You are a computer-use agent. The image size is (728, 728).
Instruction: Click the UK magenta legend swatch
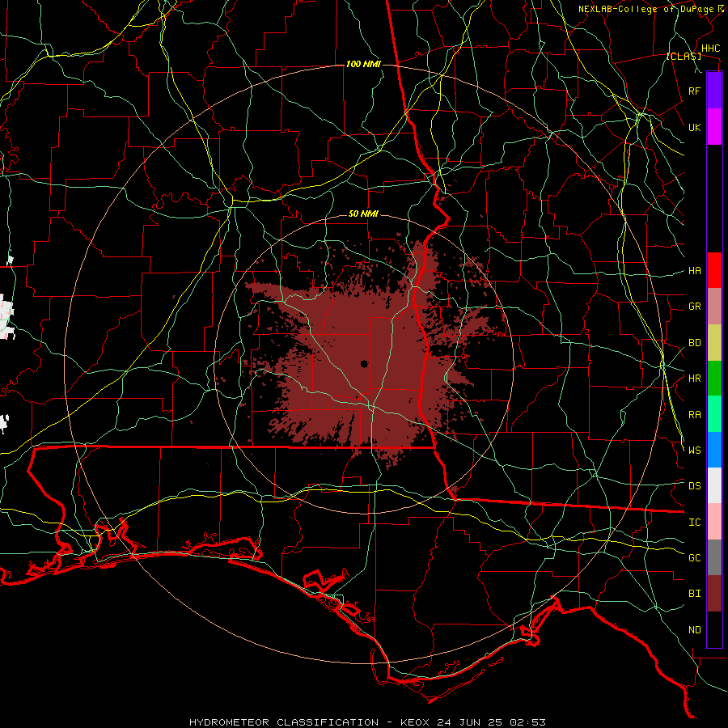pyautogui.click(x=714, y=127)
